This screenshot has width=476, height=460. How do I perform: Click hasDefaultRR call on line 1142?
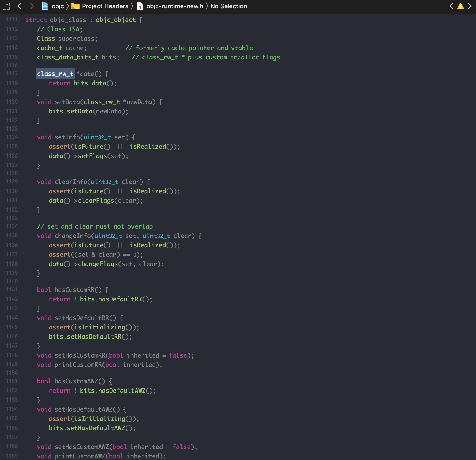[x=120, y=299]
